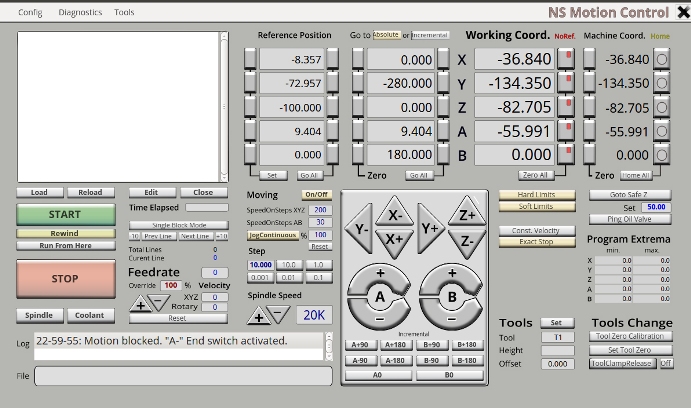
Task: Load a program file
Action: 40,193
